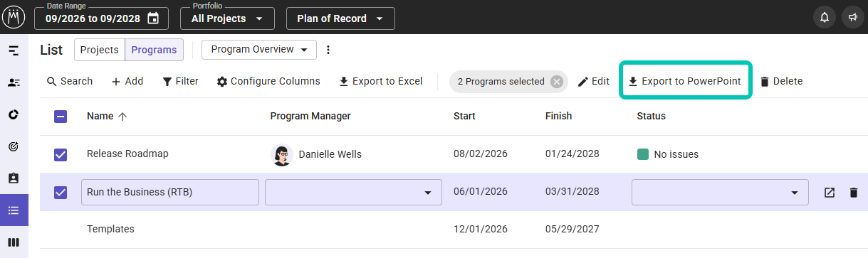Click the Status column header
Image resolution: width=868 pixels, height=258 pixels.
[651, 117]
